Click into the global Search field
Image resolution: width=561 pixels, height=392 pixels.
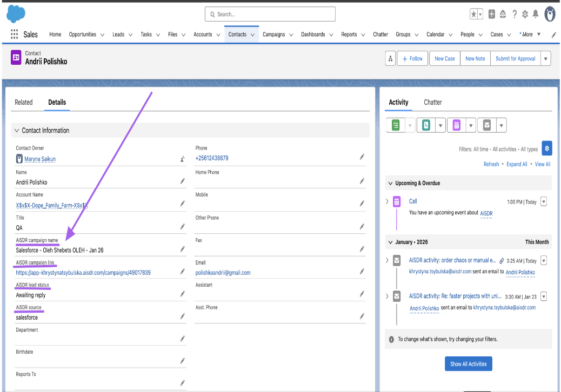(270, 14)
